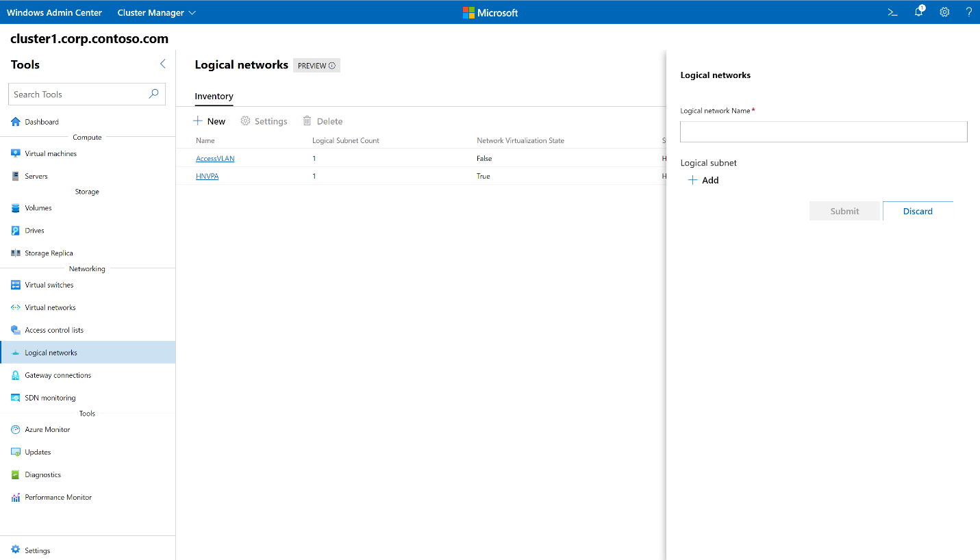Select Logical networks in sidebar
Viewport: 980px width, 560px height.
88,353
